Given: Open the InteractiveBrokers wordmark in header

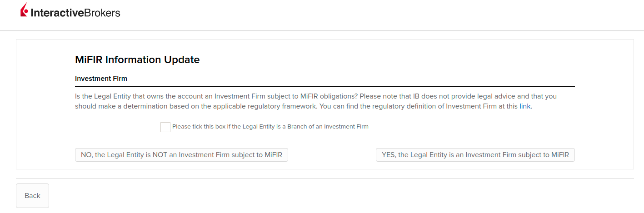Looking at the screenshot, I should tap(75, 13).
